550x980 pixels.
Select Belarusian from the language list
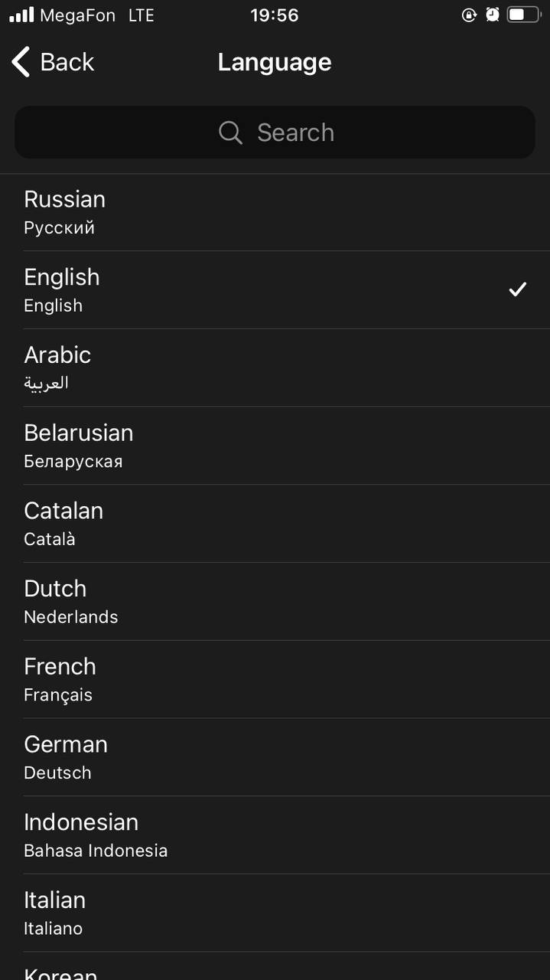275,446
